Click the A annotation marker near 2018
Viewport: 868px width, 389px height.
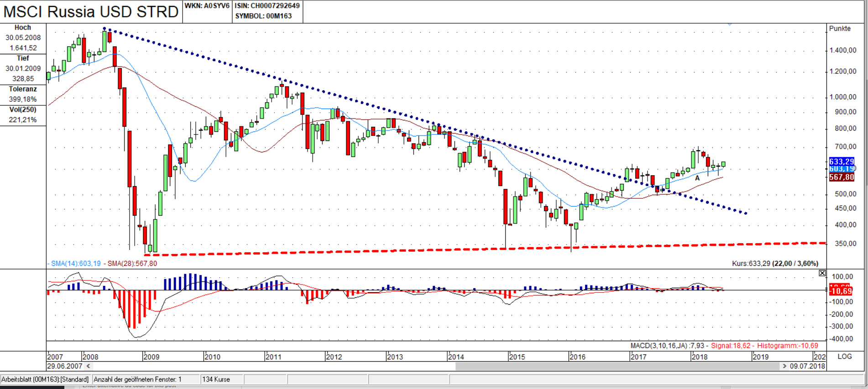pyautogui.click(x=697, y=178)
